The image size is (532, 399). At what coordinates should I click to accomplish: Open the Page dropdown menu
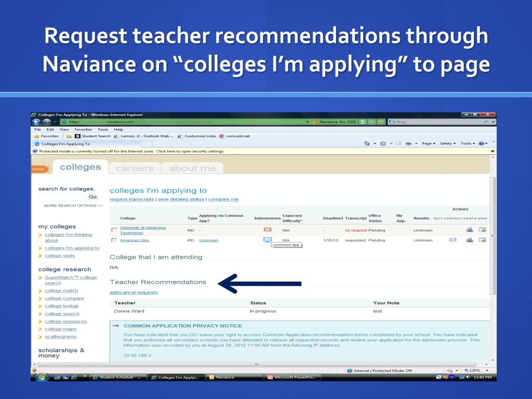[x=429, y=143]
